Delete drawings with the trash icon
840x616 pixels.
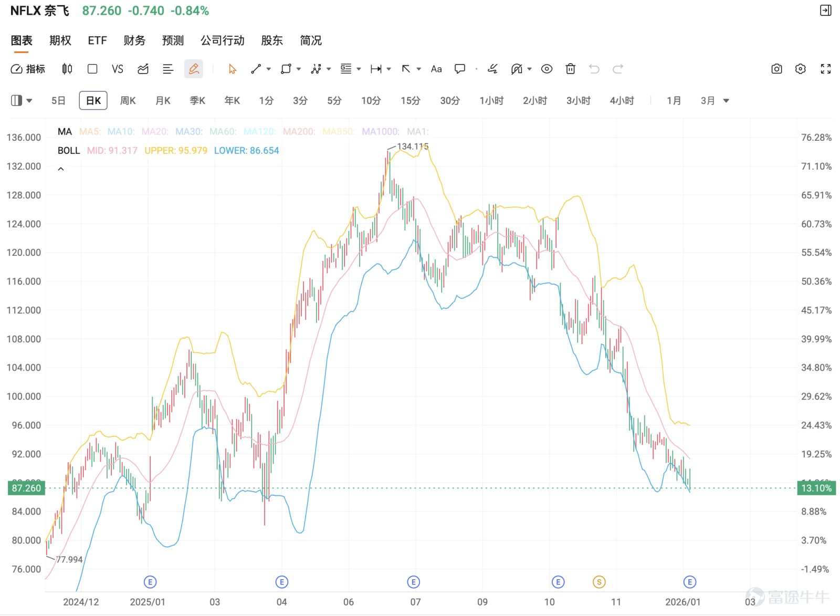tap(571, 69)
